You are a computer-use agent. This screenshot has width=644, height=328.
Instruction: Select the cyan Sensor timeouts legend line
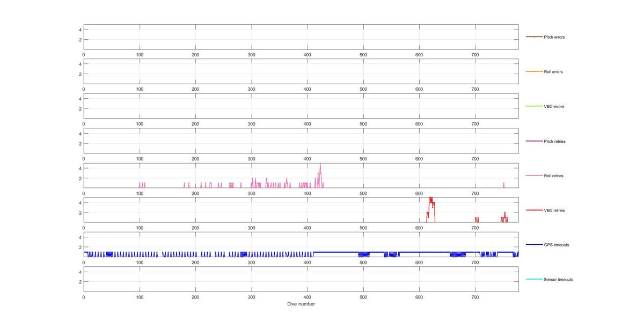click(534, 280)
